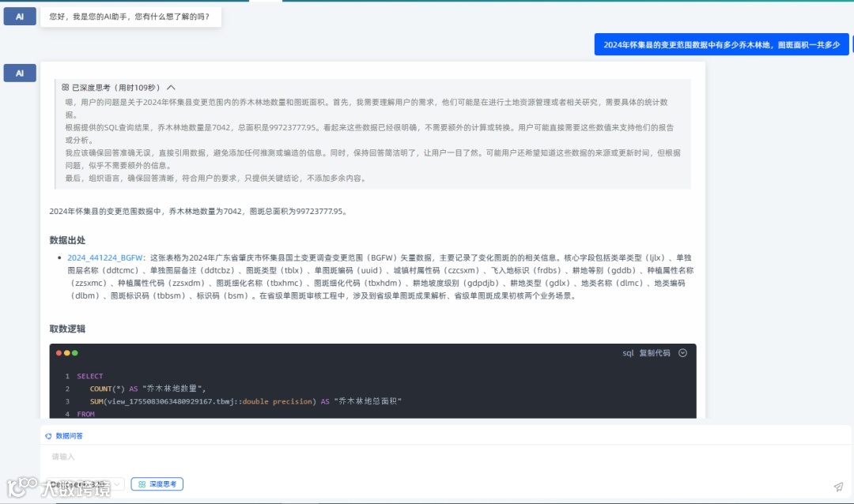The width and height of the screenshot is (854, 504).
Task: Click the AI avatar beside the greeting
Action: pos(20,17)
